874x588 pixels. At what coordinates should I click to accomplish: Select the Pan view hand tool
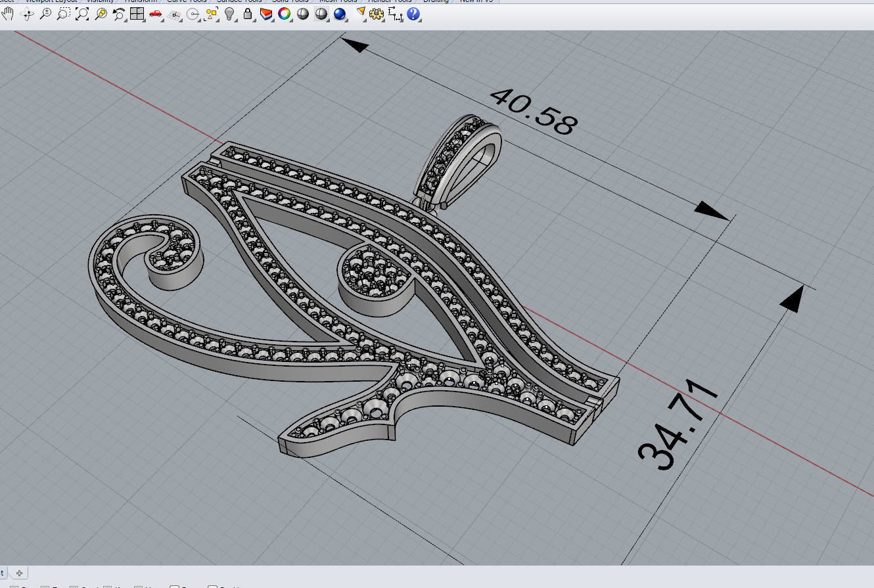(x=8, y=14)
